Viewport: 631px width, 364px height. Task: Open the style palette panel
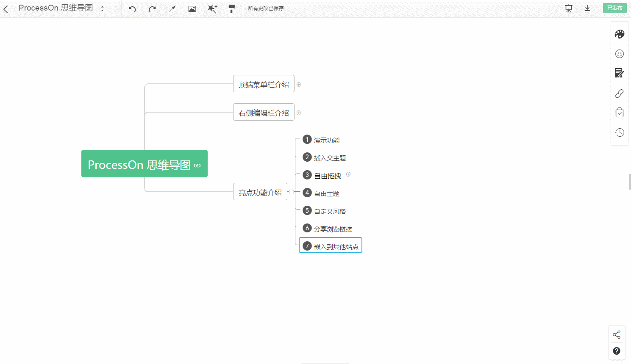tap(619, 34)
